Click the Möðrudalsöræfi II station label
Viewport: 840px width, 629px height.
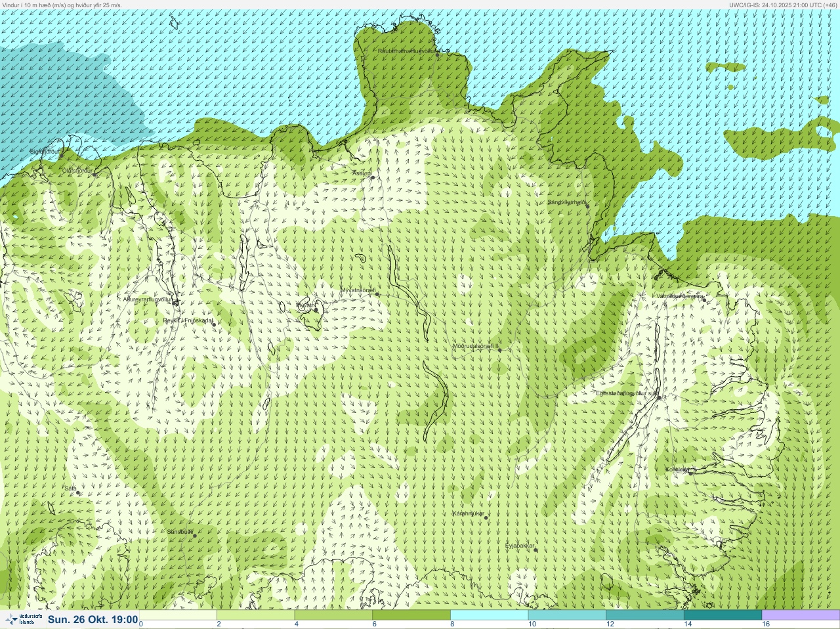(x=476, y=346)
